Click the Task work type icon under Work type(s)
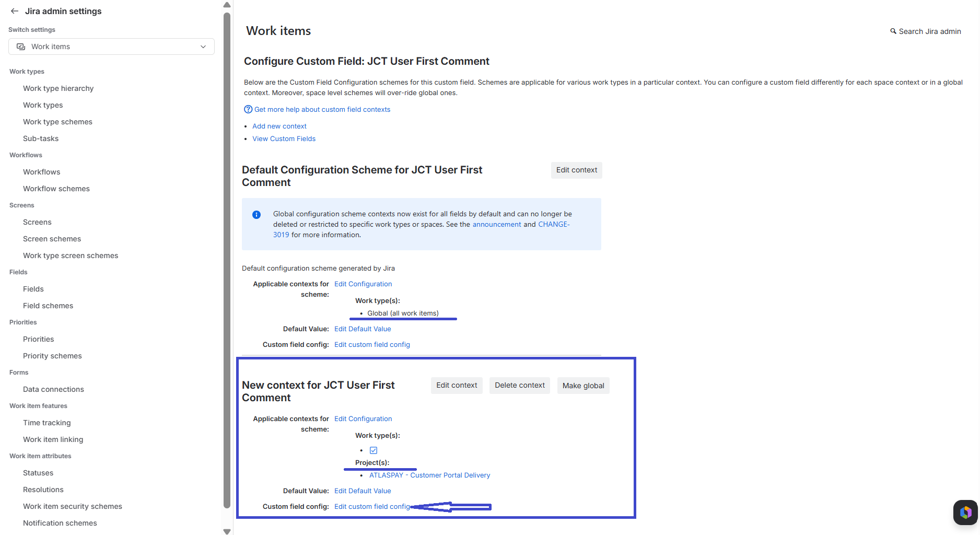Screen dimensions: 980x535 374,450
